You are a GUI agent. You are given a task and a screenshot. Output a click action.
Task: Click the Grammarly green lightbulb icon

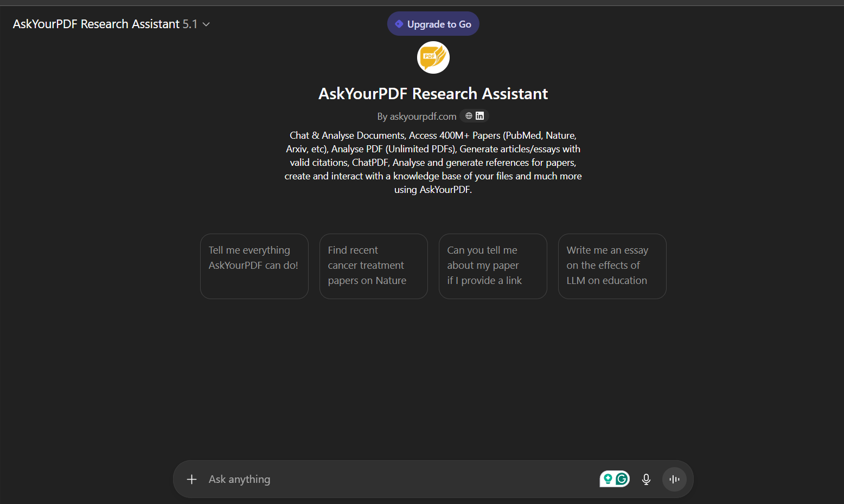click(608, 479)
